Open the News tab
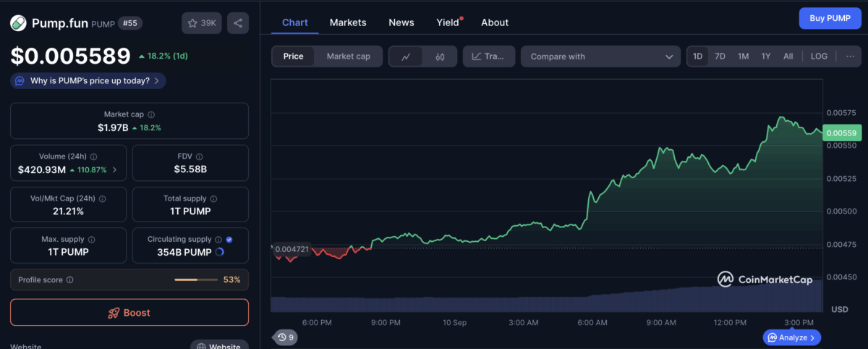The image size is (868, 349). [401, 22]
